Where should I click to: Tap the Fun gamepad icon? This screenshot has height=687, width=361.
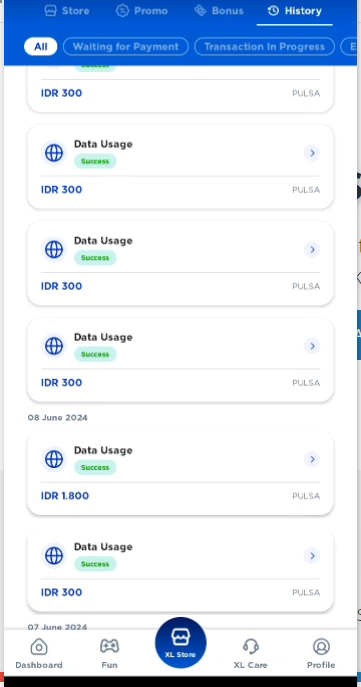(x=109, y=646)
